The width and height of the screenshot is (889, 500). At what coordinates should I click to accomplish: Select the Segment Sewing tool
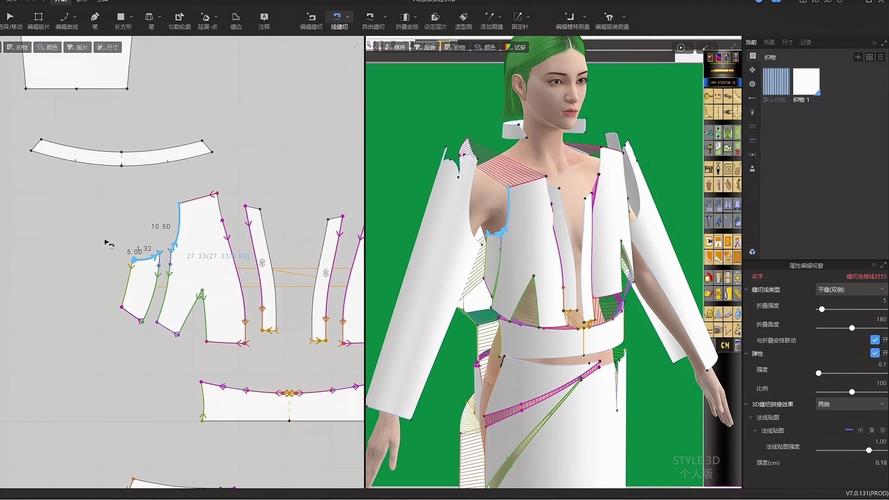[x=337, y=20]
